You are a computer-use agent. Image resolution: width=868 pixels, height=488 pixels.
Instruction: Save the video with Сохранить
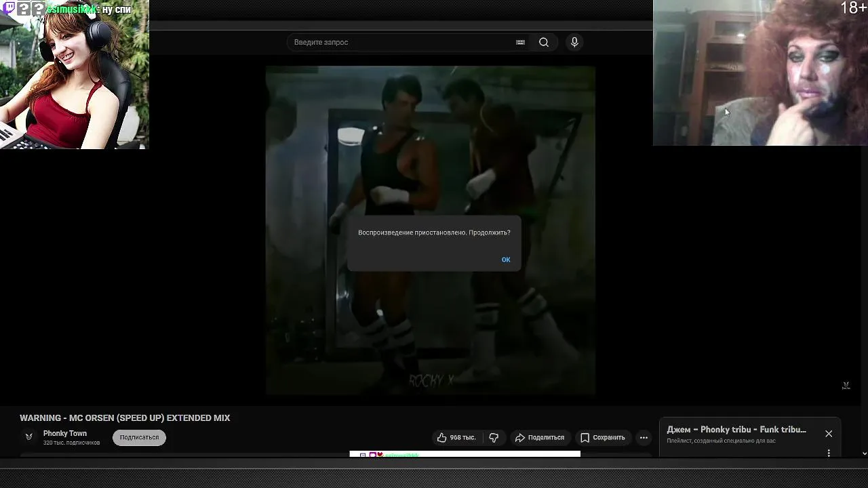tap(603, 438)
